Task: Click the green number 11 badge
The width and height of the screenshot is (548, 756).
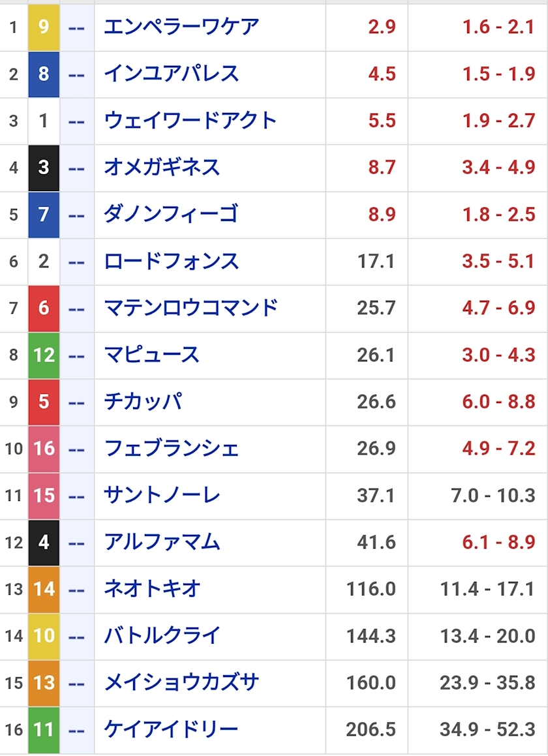Action: 44,729
